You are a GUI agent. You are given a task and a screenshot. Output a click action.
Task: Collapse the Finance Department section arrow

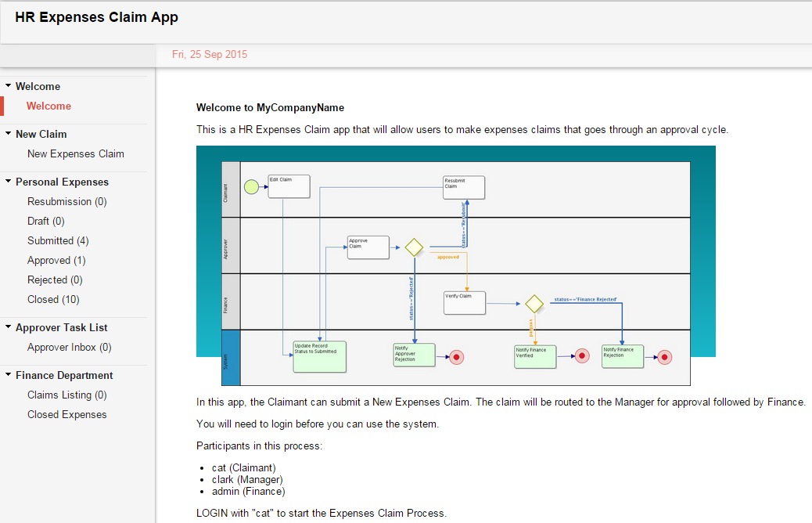tap(8, 375)
